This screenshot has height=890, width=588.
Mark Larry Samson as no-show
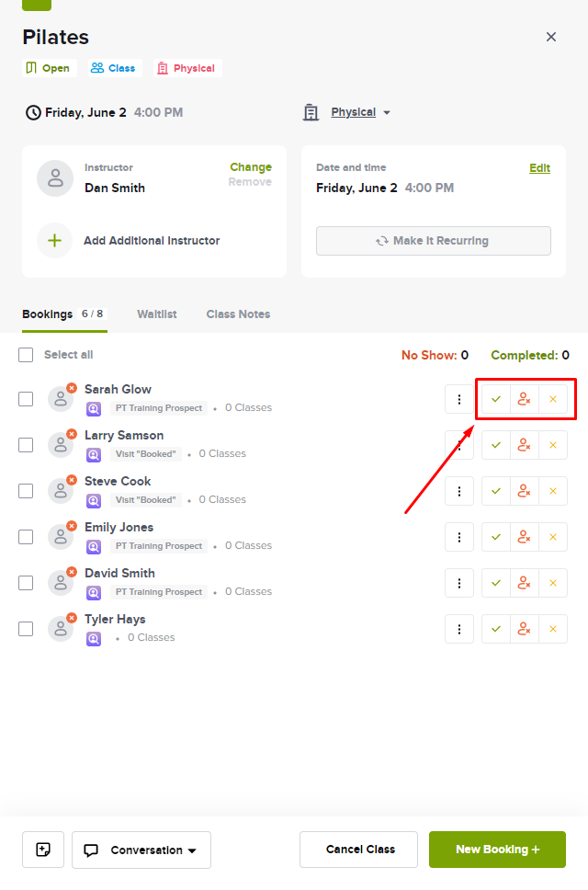coord(525,446)
